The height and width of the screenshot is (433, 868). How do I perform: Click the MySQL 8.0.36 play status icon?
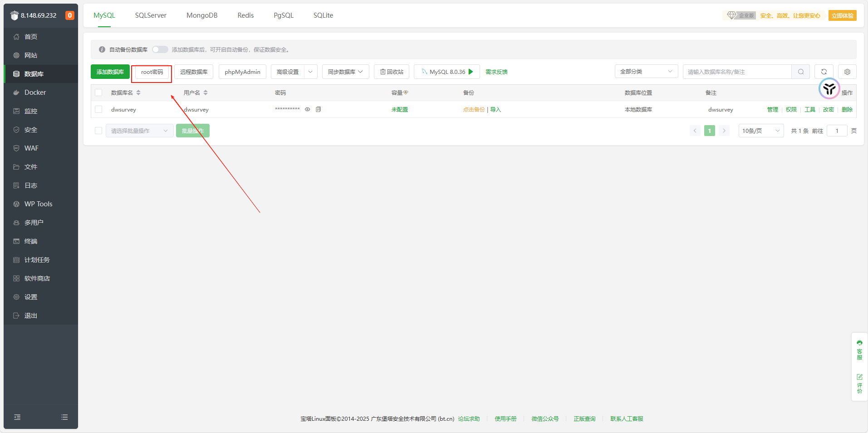471,72
